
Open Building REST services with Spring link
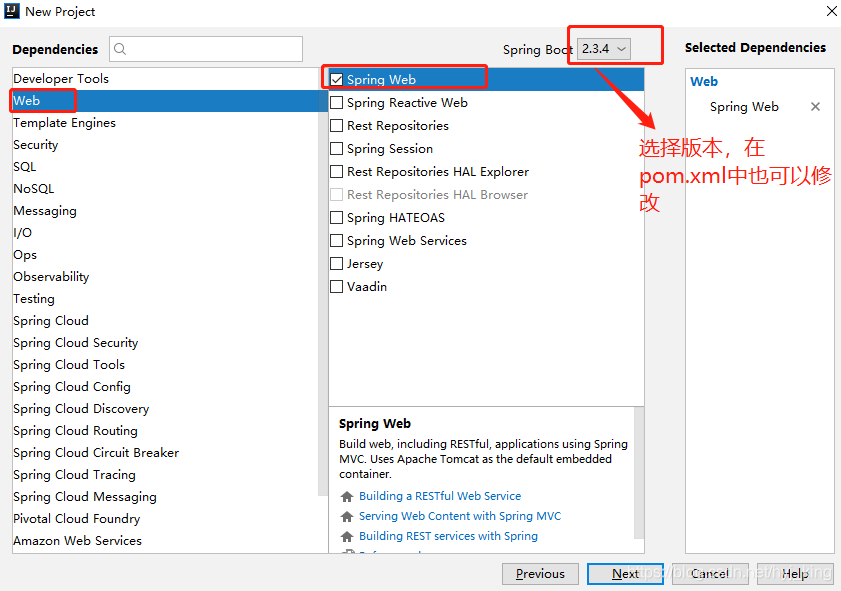[x=448, y=536]
